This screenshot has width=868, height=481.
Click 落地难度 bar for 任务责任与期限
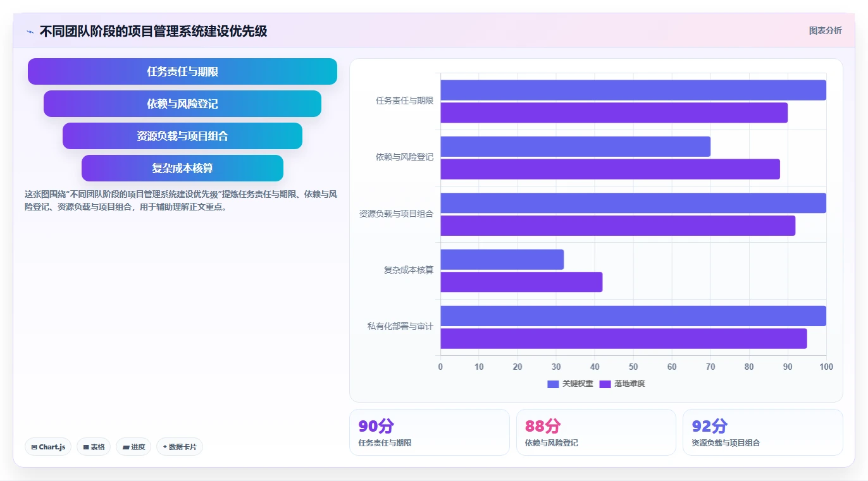point(614,113)
